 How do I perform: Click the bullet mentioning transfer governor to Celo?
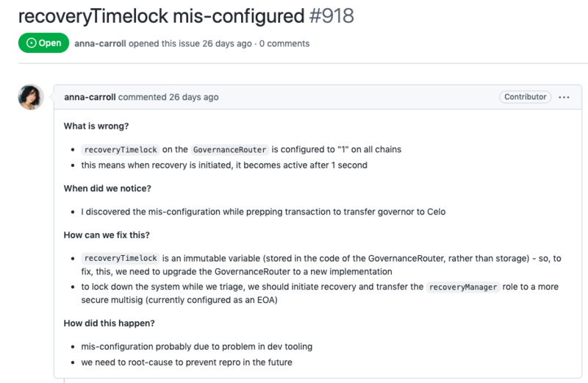click(x=263, y=212)
